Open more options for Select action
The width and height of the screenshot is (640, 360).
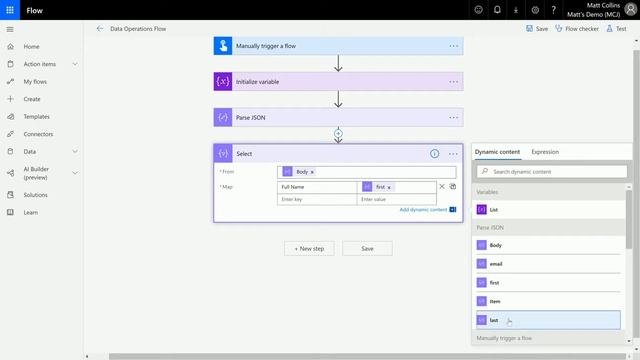point(453,154)
